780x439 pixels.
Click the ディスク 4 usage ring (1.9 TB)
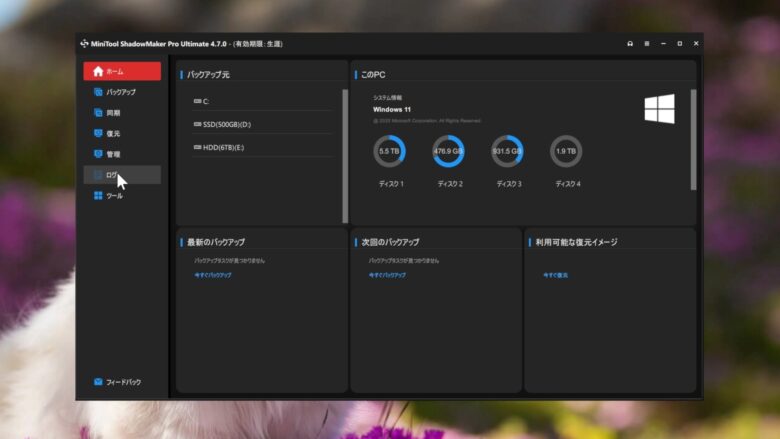(x=566, y=151)
